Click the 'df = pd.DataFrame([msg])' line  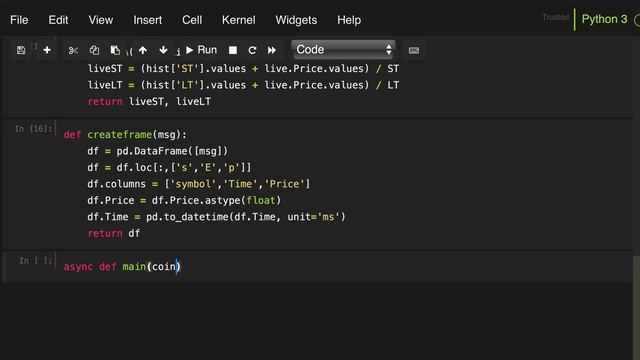158,151
